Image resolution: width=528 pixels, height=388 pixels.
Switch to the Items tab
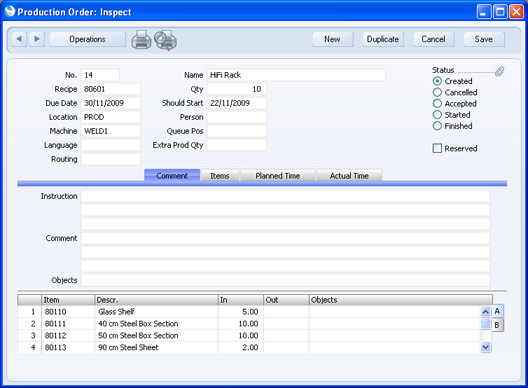pyautogui.click(x=220, y=175)
